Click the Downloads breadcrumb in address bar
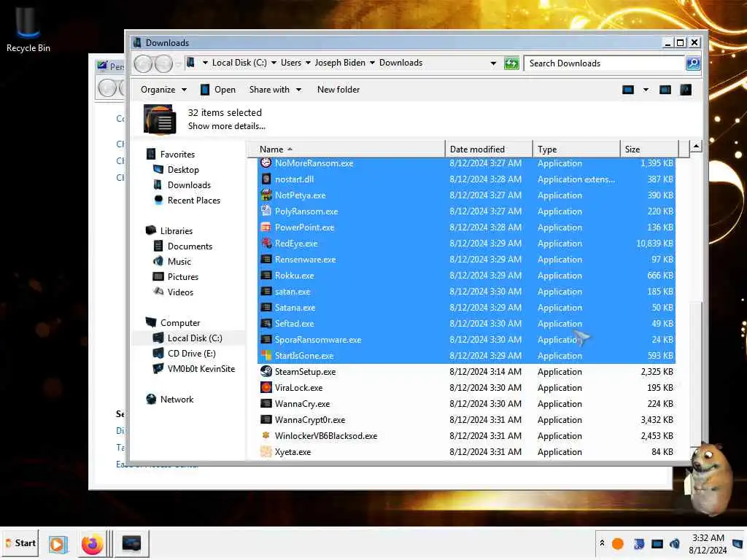 pyautogui.click(x=400, y=63)
